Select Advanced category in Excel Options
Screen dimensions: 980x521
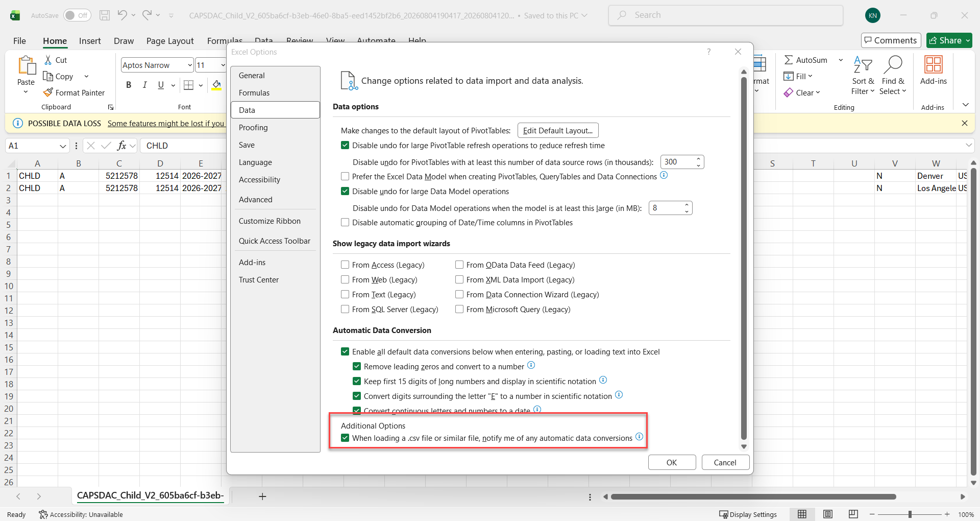click(275, 200)
